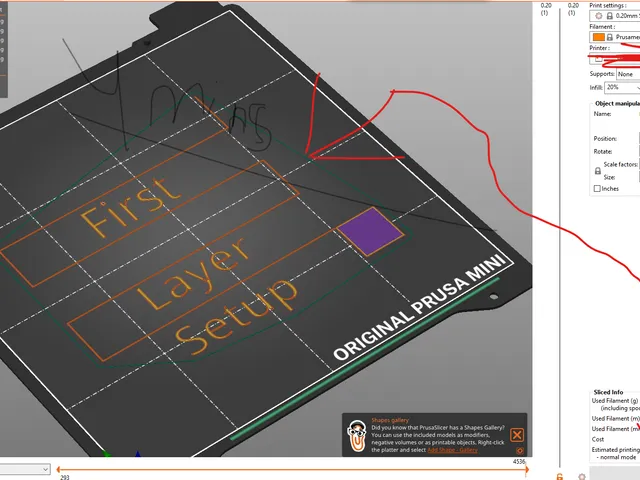The height and width of the screenshot is (480, 640).
Task: Click the Used Filament (g) label
Action: pyautogui.click(x=615, y=401)
